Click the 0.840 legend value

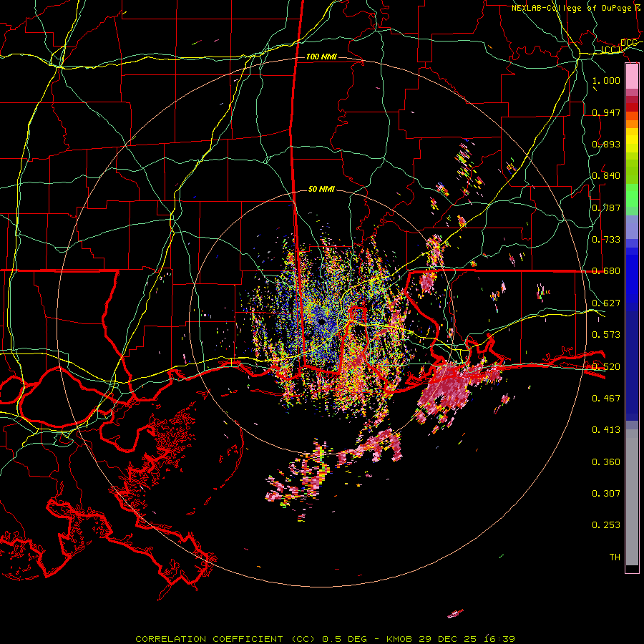click(606, 176)
